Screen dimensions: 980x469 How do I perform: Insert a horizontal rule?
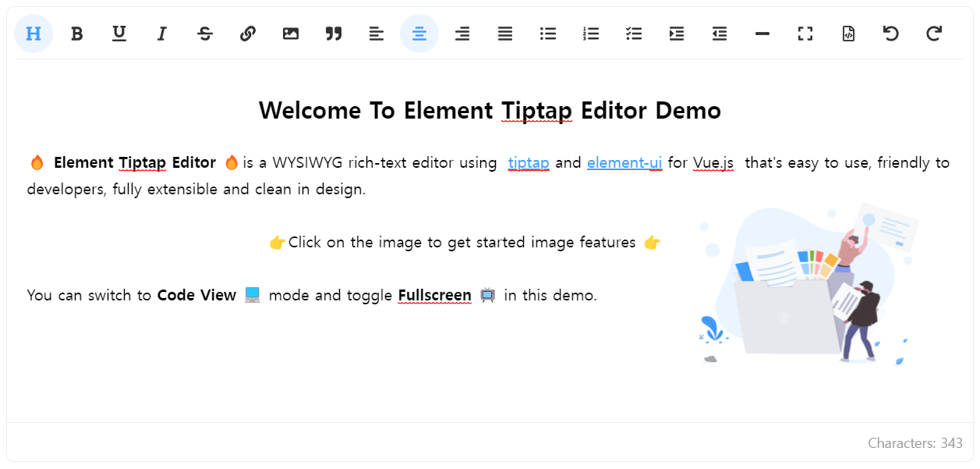coord(762,34)
